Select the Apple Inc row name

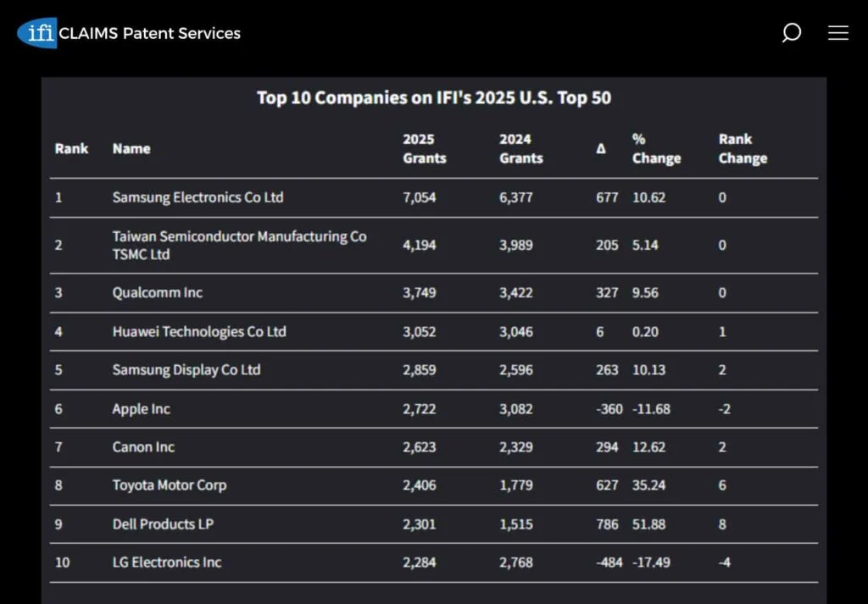click(141, 408)
